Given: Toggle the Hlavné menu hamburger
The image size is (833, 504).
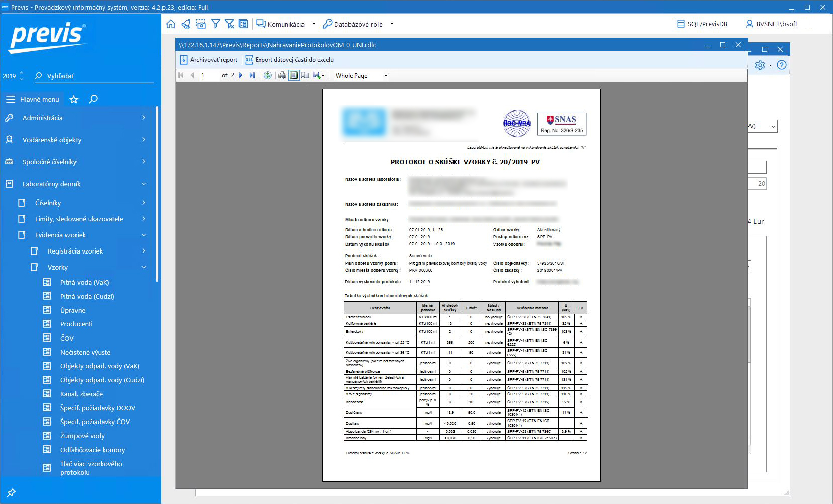Looking at the screenshot, I should pos(11,99).
